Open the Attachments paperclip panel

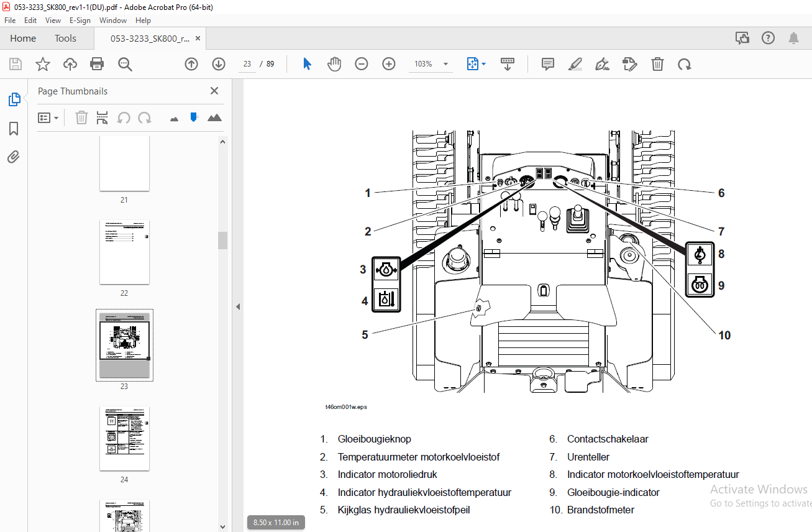[14, 157]
